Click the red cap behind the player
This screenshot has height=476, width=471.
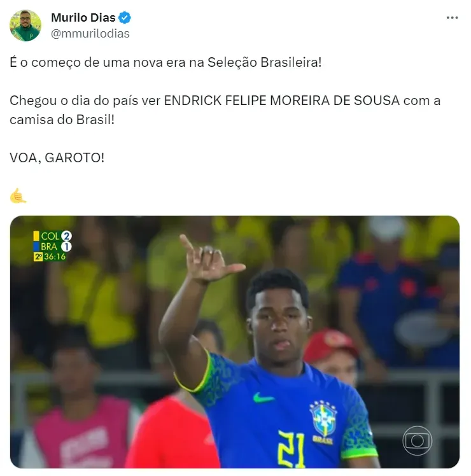[x=330, y=343]
